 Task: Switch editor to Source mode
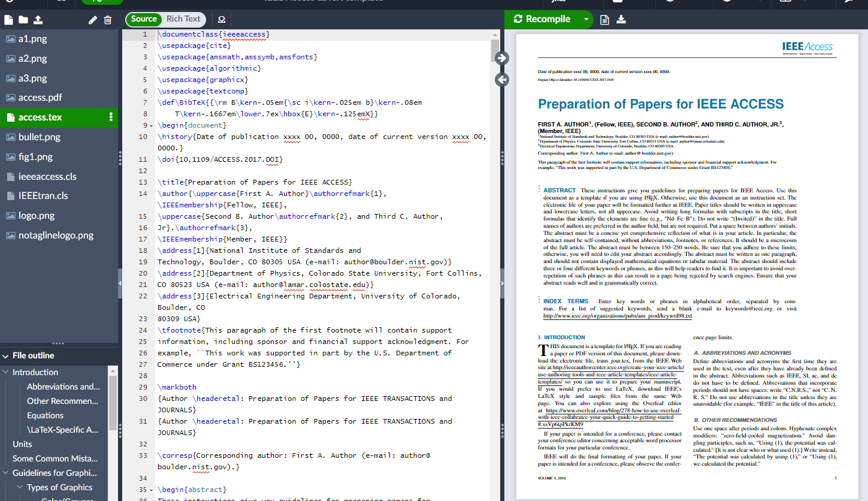(x=144, y=19)
